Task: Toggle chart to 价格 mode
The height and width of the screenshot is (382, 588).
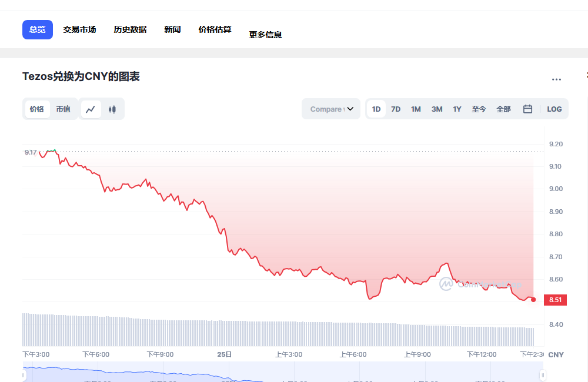Action: 36,109
